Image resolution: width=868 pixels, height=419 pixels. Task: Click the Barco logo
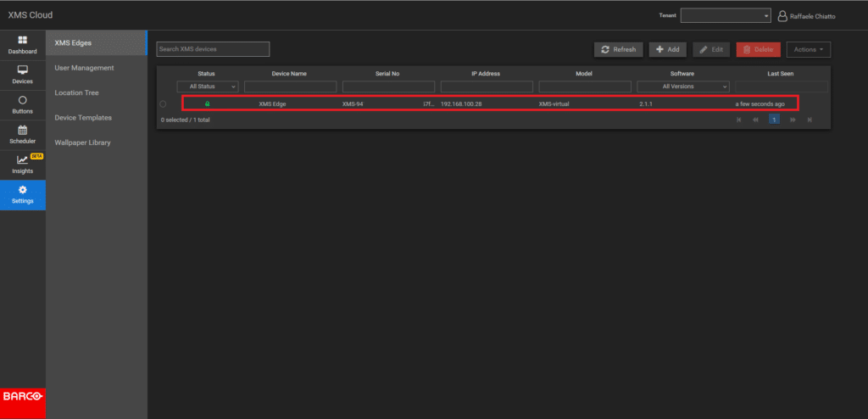pyautogui.click(x=23, y=396)
